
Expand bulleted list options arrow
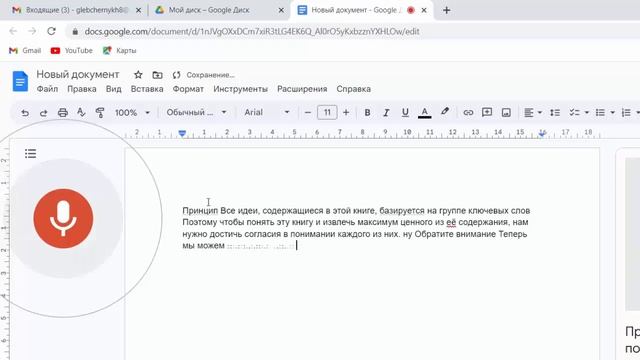(612, 113)
